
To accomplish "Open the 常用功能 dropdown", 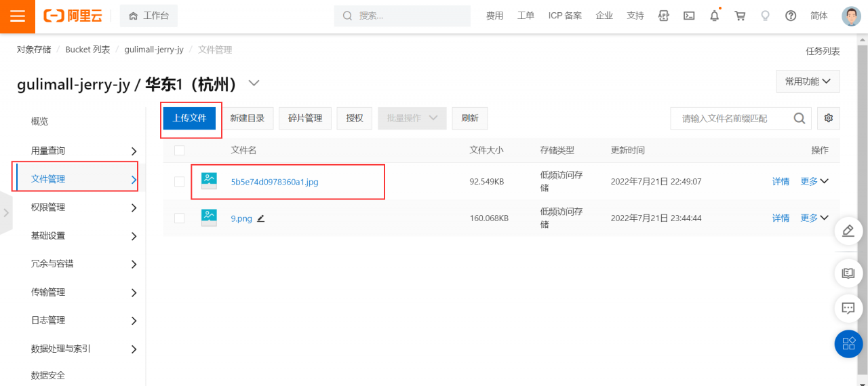I will tap(808, 81).
